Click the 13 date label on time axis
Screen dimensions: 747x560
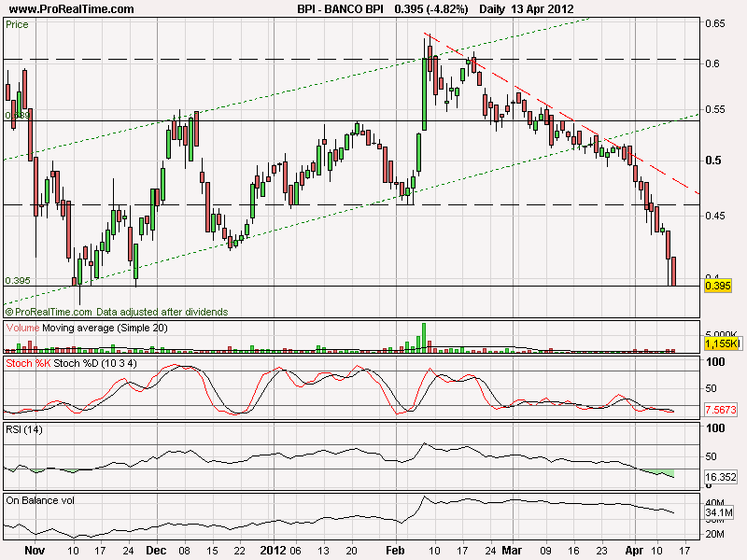323,551
